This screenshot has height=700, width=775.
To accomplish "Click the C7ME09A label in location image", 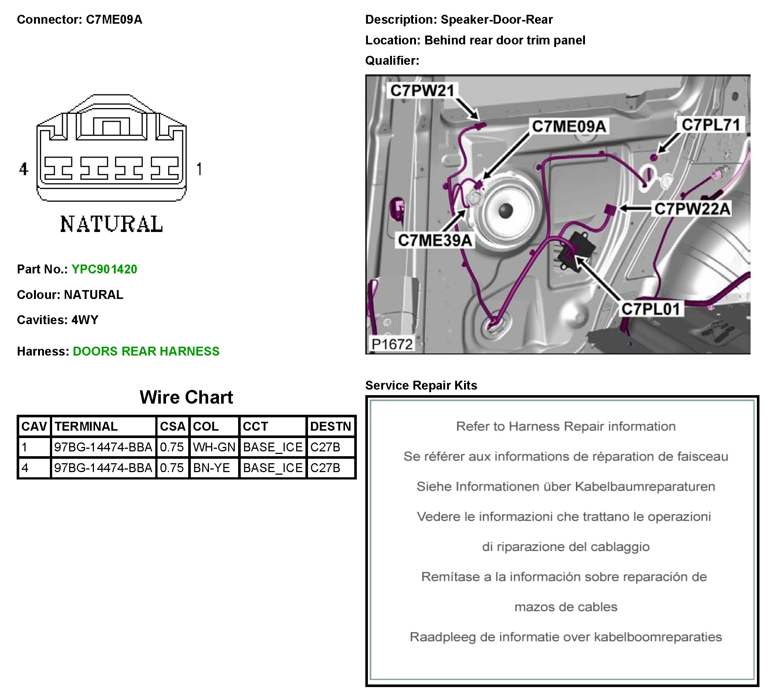I will pyautogui.click(x=569, y=126).
